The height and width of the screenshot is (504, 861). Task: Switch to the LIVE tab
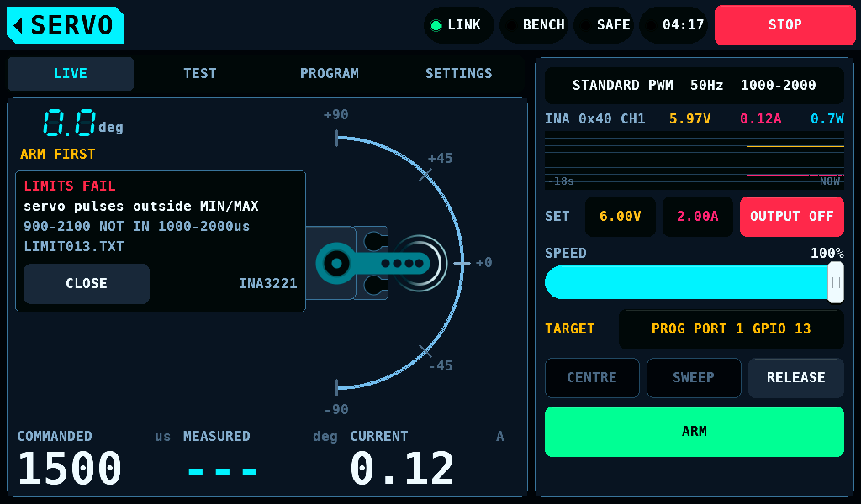tap(71, 73)
